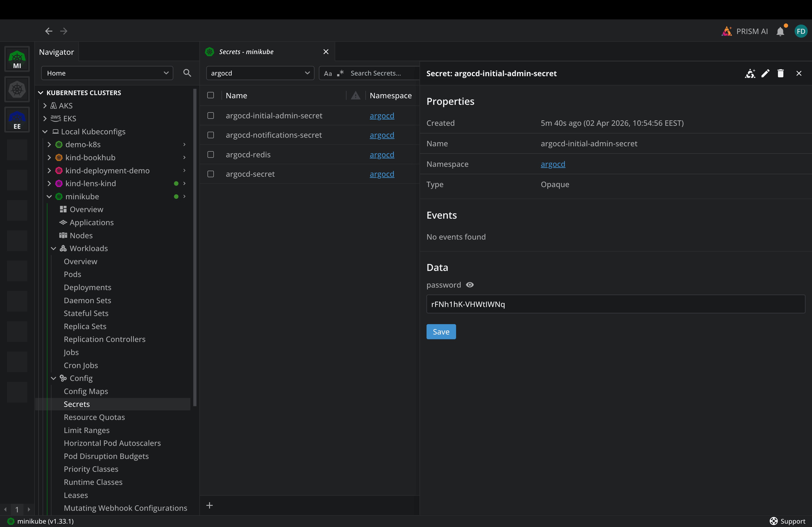Open the argocd namespace dropdown
The height and width of the screenshot is (527, 812).
(260, 73)
